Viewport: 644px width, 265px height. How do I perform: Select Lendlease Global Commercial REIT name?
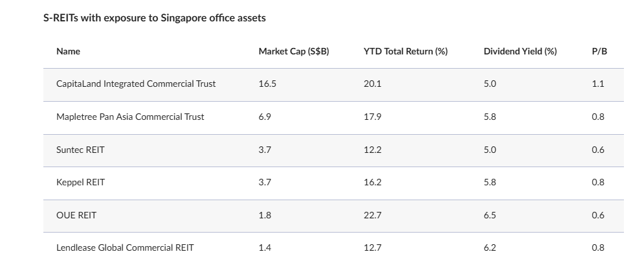coord(125,248)
